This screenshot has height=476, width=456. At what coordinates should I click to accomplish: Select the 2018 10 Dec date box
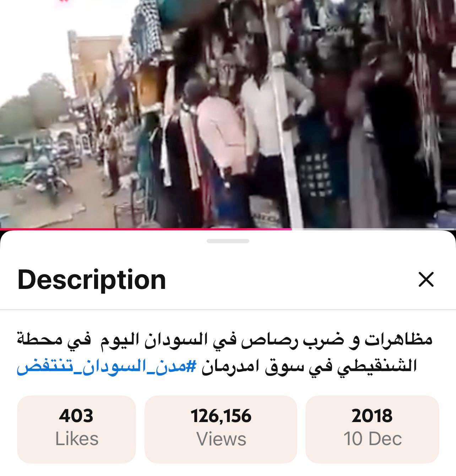pyautogui.click(x=372, y=430)
